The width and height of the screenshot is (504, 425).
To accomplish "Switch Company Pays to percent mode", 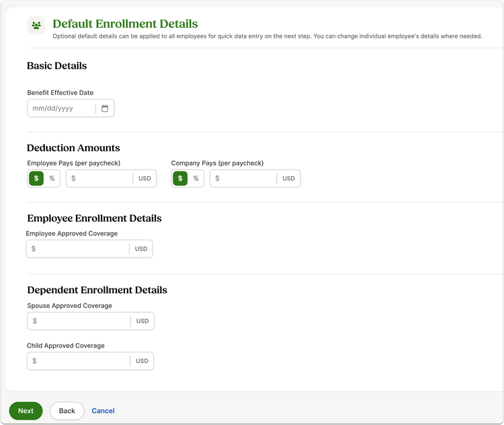I will click(x=196, y=179).
